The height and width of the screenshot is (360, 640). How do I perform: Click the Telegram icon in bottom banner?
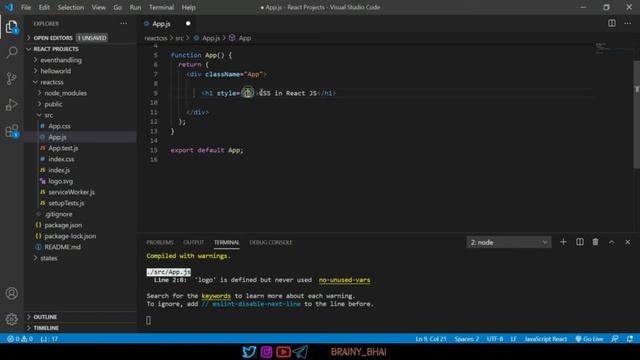(x=300, y=351)
